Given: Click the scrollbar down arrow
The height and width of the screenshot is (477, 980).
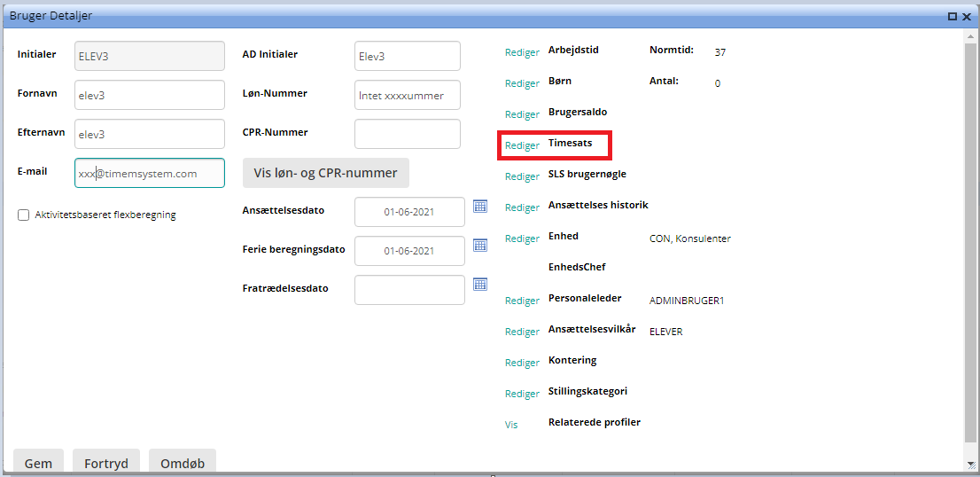Looking at the screenshot, I should [972, 465].
